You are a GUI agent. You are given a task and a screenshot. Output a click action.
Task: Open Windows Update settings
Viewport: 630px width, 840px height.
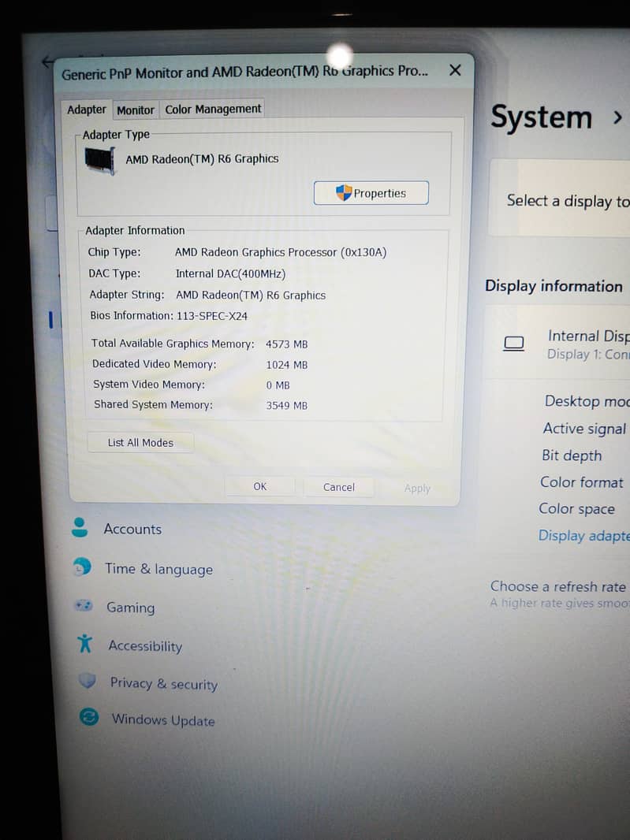(163, 719)
